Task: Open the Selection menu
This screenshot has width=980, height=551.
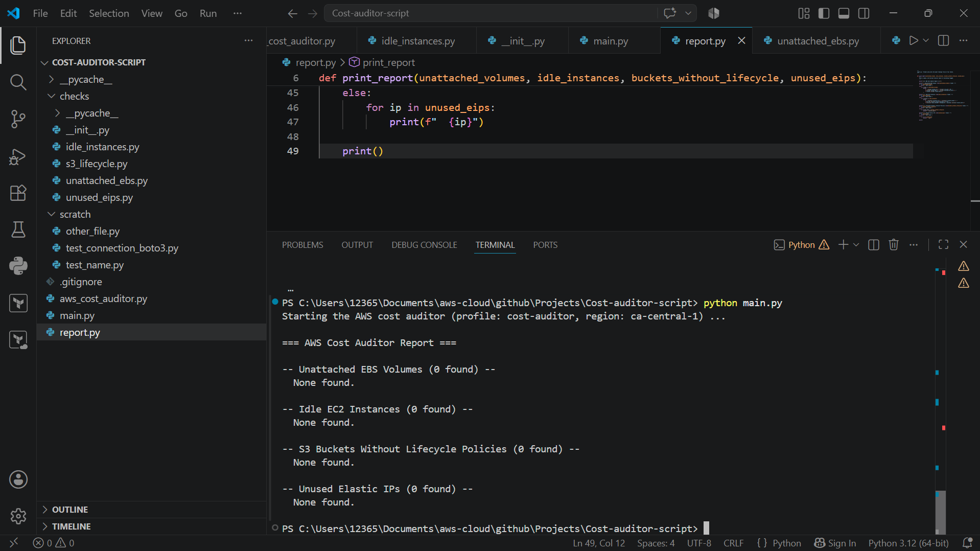Action: (x=109, y=13)
